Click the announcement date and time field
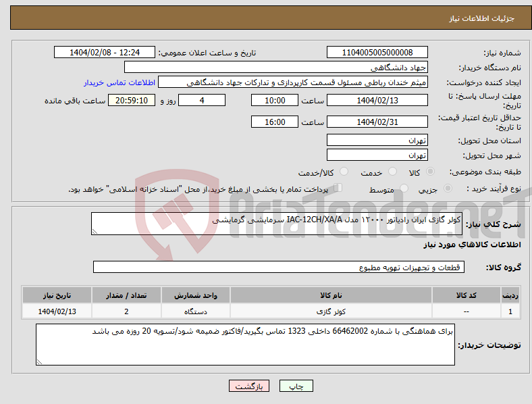 105,52
